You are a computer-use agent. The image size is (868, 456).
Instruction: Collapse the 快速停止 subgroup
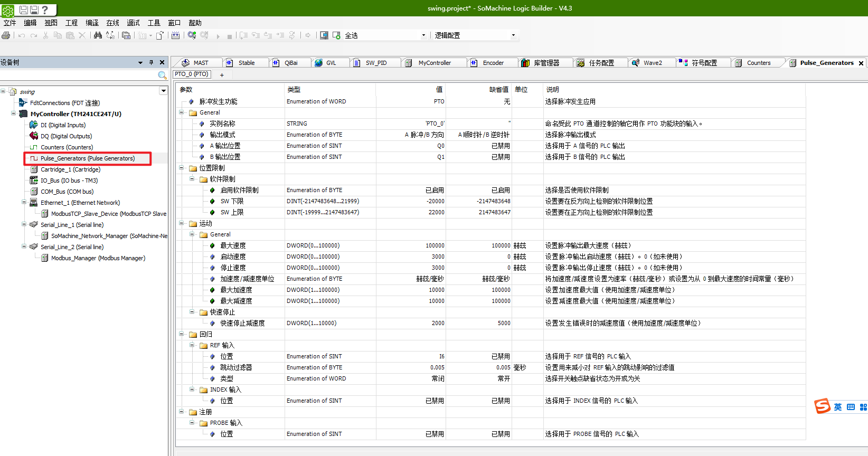pyautogui.click(x=193, y=312)
